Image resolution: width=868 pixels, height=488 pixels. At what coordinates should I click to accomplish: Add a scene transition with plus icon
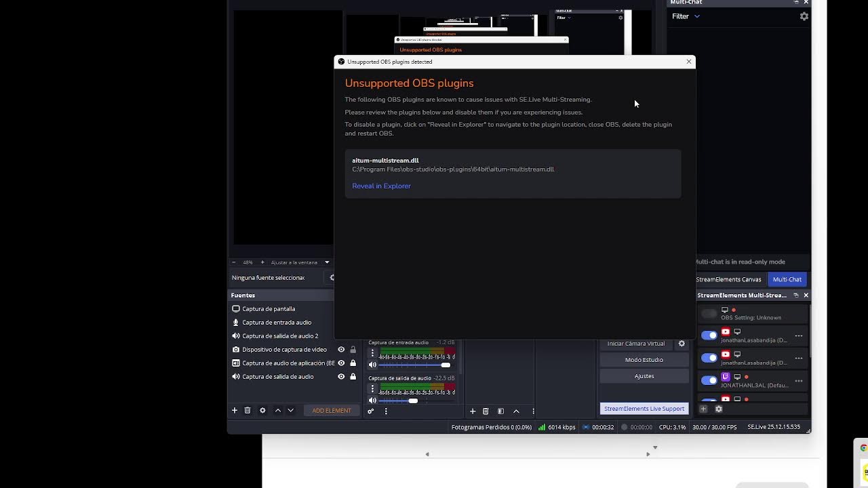473,411
